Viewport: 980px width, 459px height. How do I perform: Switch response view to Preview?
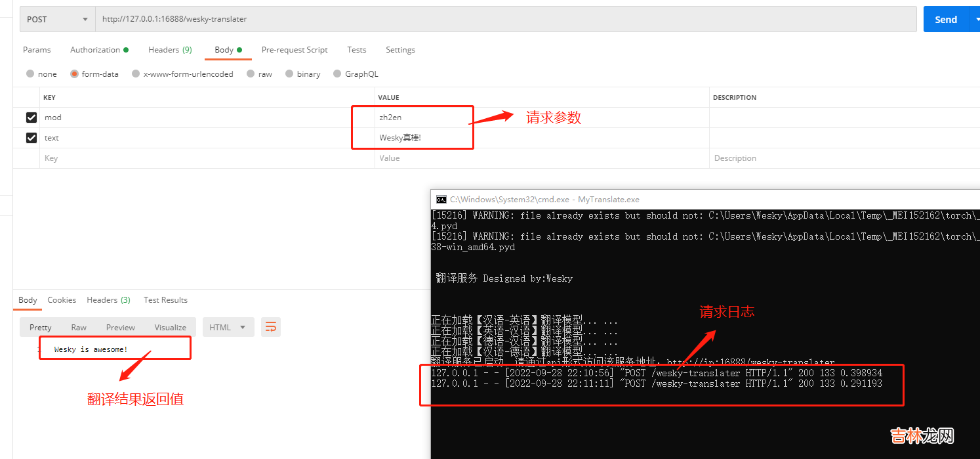[x=121, y=328]
